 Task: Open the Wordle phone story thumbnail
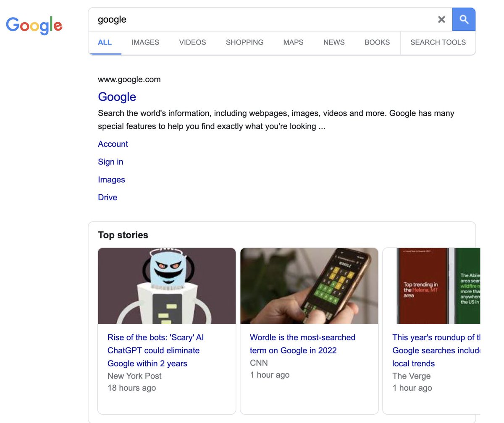pyautogui.click(x=309, y=286)
